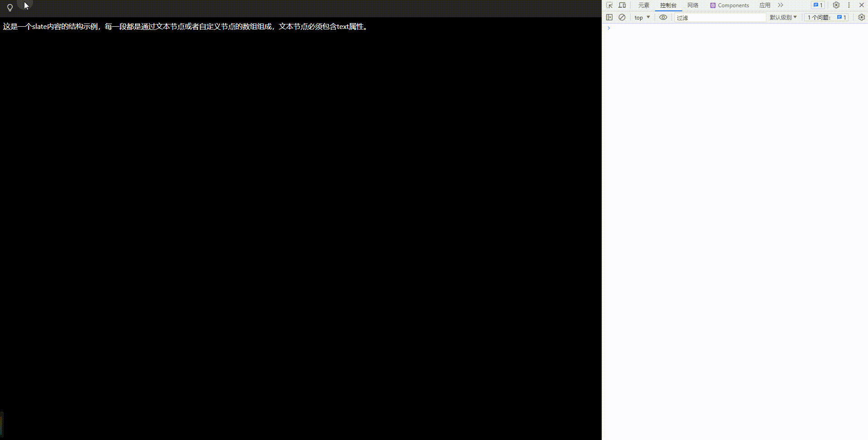This screenshot has height=440, width=868.
Task: Open the more options three-dot menu
Action: coord(849,5)
